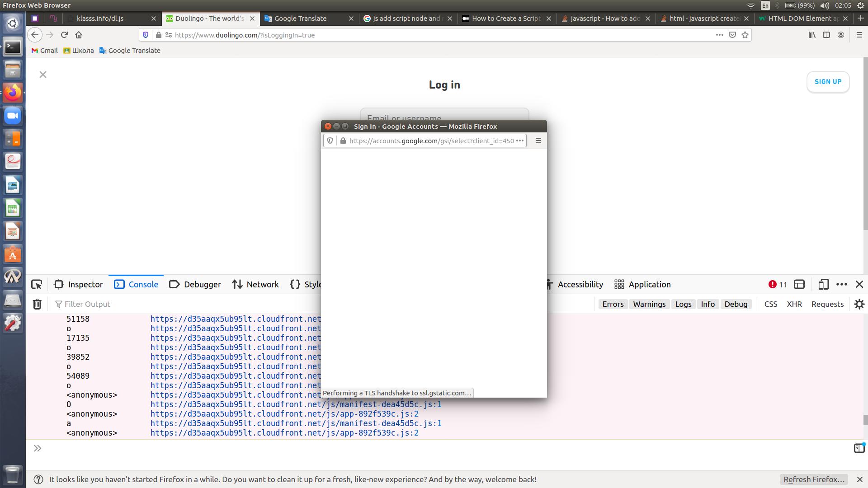Open Firefox hamburger application menu

click(x=859, y=35)
